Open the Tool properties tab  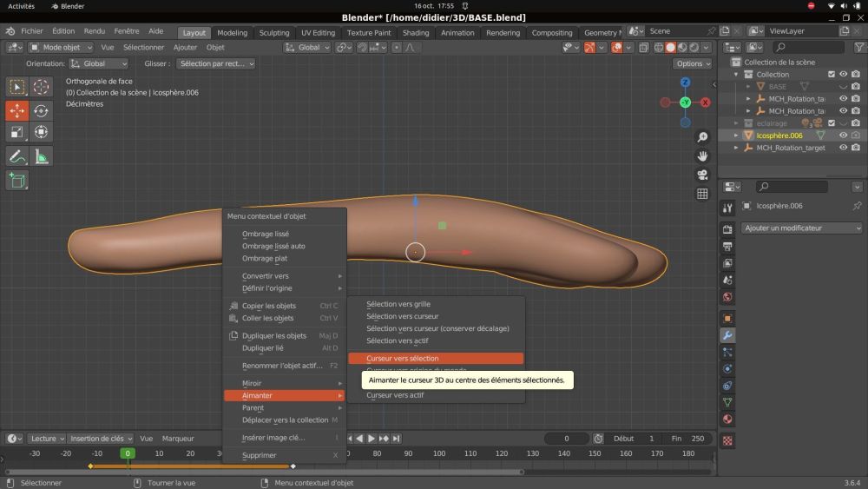[x=727, y=208]
